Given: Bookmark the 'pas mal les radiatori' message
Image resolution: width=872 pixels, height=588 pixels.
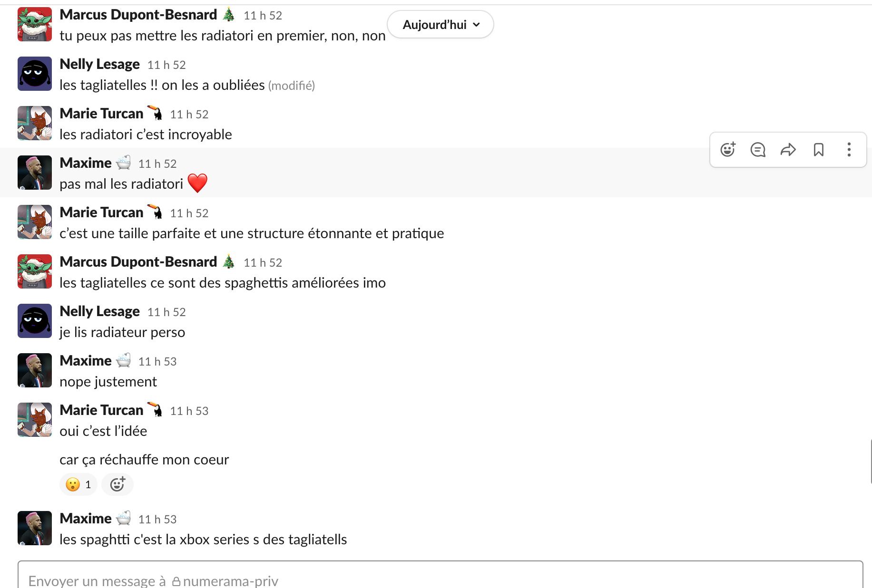Looking at the screenshot, I should click(x=819, y=150).
